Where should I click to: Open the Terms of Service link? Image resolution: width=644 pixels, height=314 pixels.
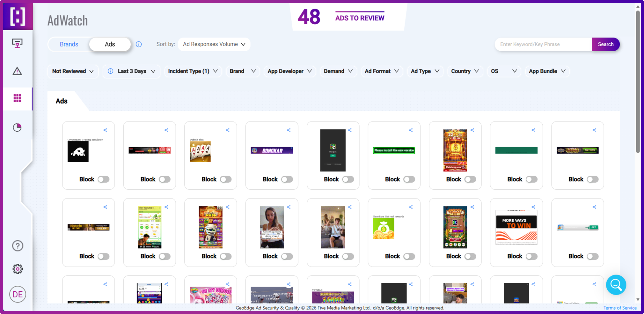click(620, 308)
